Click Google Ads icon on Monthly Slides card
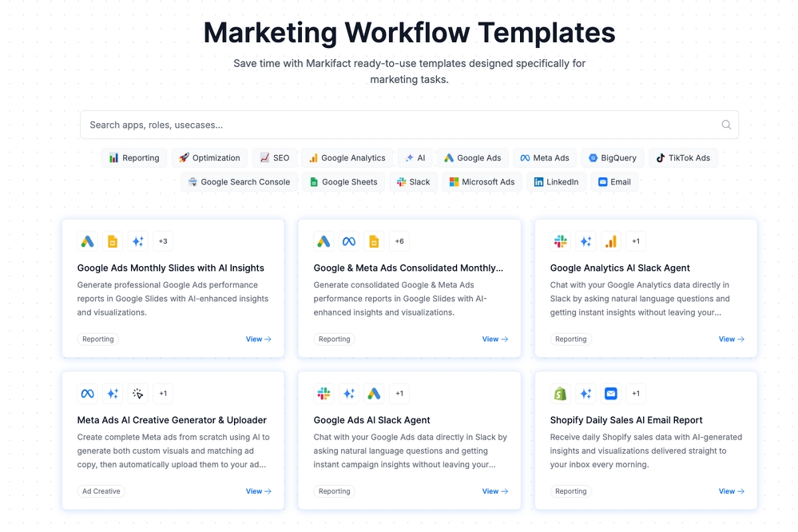Screen dimensions: 798x532 (88, 241)
